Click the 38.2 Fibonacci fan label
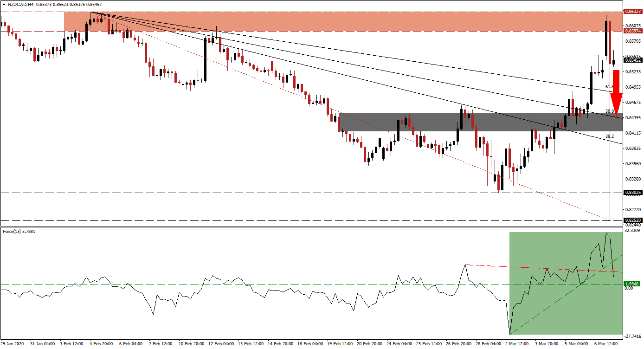Image resolution: width=644 pixels, height=349 pixels. click(x=610, y=136)
